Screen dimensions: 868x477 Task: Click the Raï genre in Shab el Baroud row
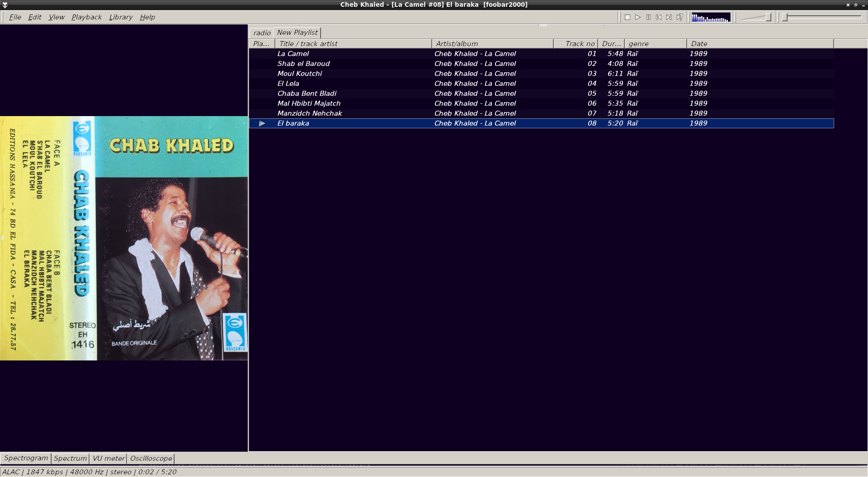[632, 64]
